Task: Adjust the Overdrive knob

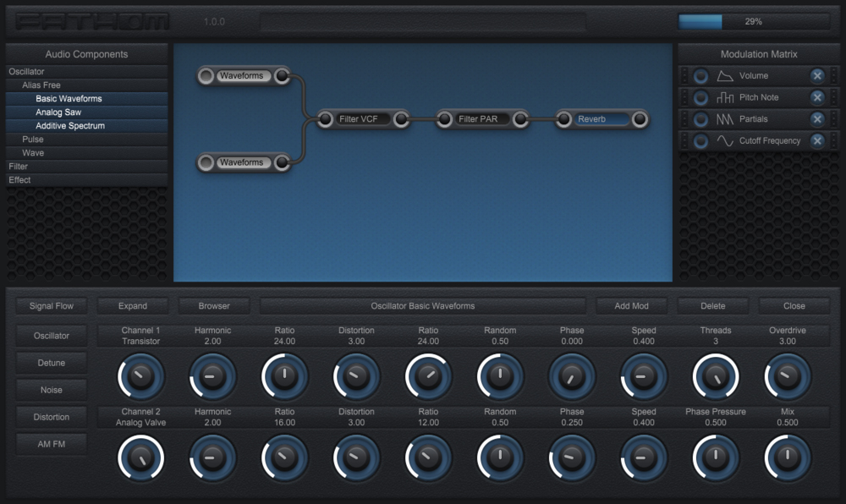Action: point(787,376)
